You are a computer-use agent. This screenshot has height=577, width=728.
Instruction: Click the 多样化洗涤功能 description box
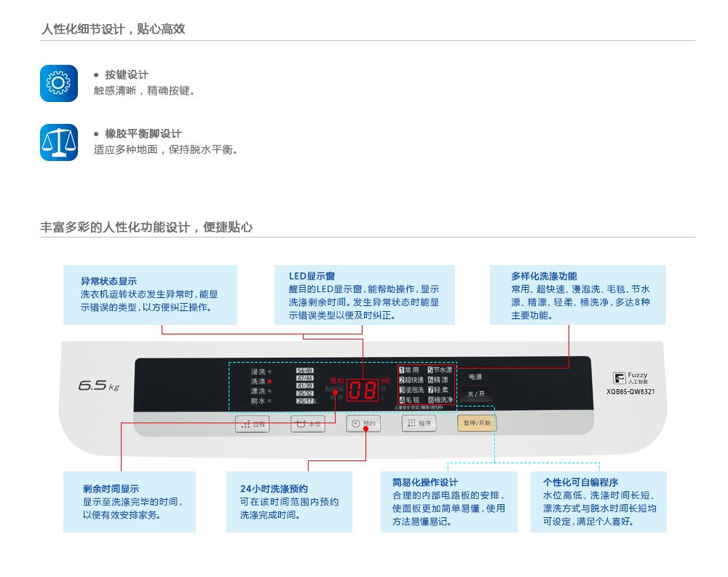pyautogui.click(x=577, y=294)
